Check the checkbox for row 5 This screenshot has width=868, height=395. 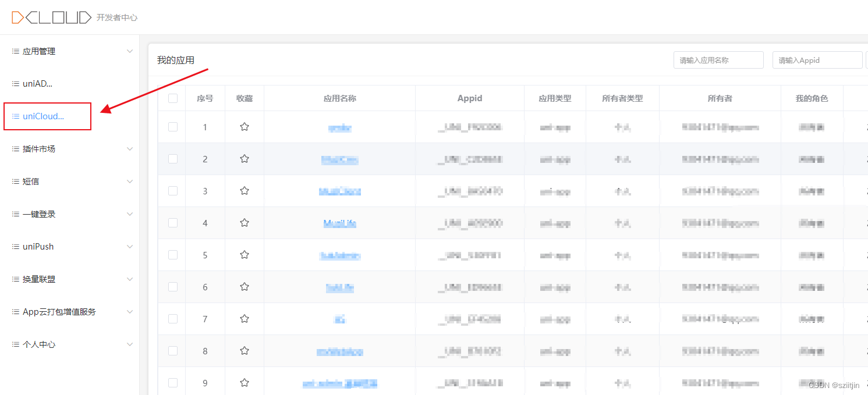click(173, 254)
